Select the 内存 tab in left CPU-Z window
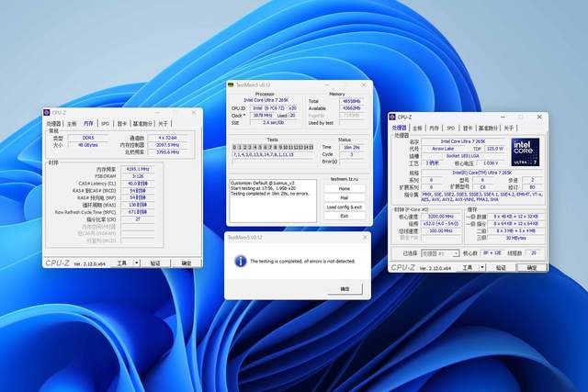 [x=88, y=123]
